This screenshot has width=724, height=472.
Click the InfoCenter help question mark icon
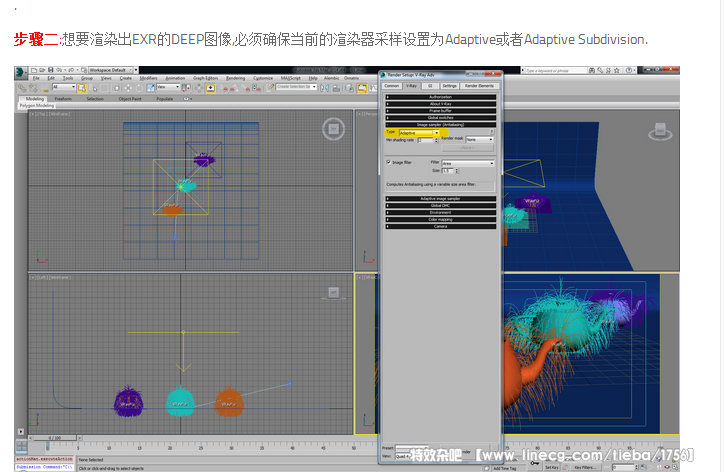click(629, 71)
